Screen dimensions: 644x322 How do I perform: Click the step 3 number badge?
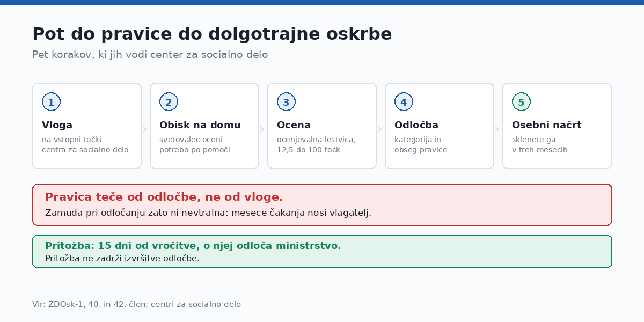[x=286, y=102]
